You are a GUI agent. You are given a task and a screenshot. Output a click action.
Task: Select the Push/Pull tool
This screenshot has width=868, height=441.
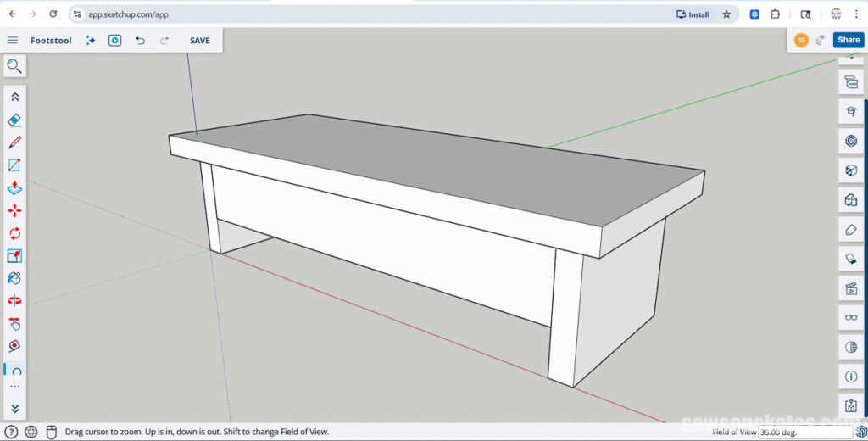[x=15, y=187]
